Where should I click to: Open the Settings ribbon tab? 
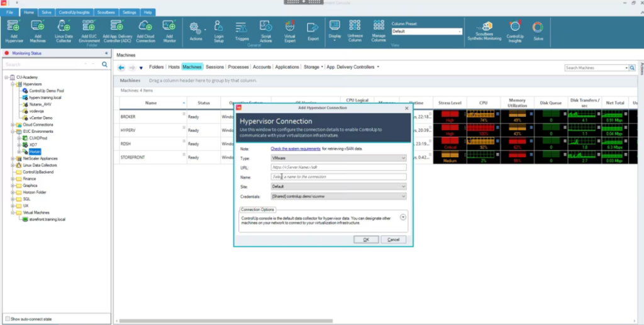130,13
